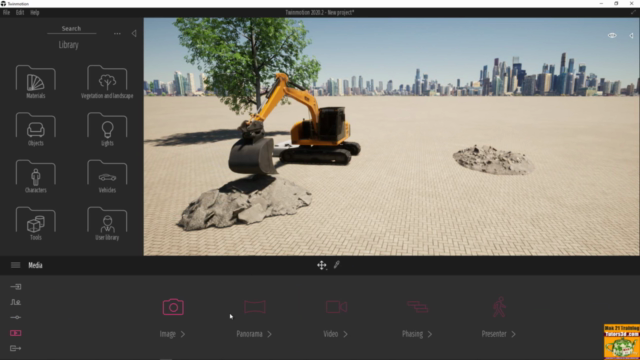
Task: Open the Help menu
Action: tap(35, 13)
